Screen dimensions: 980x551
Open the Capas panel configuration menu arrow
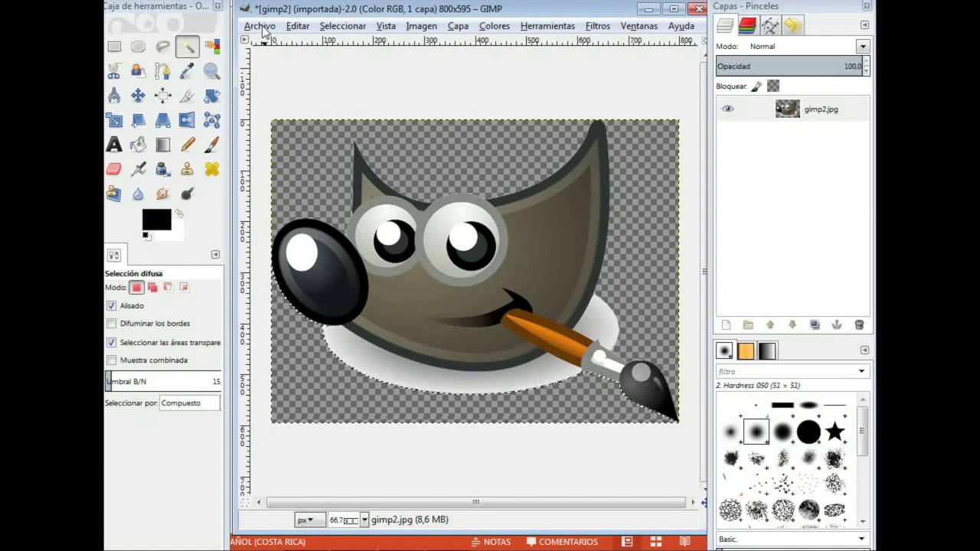[864, 25]
